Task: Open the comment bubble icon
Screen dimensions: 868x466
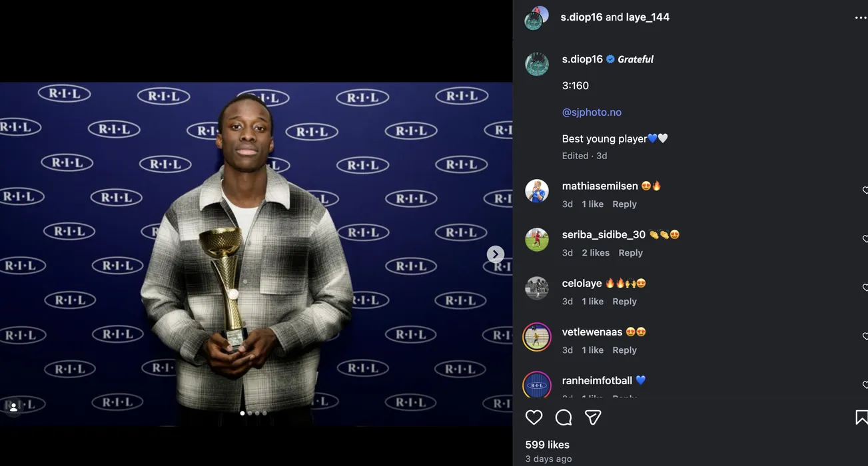Action: point(564,417)
